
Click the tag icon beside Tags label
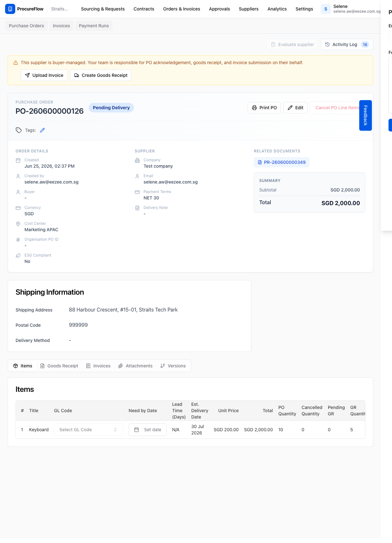[x=19, y=130]
